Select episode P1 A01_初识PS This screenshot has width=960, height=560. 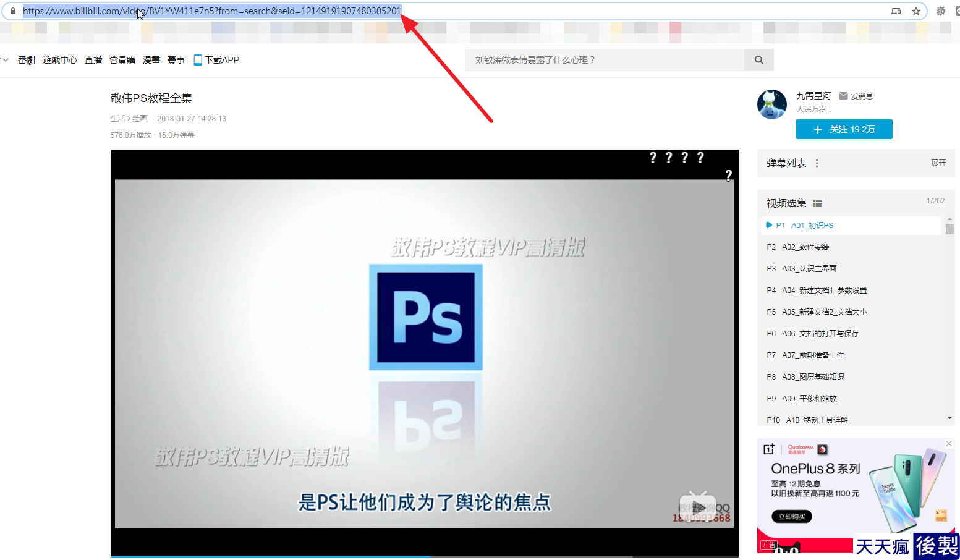tap(852, 225)
